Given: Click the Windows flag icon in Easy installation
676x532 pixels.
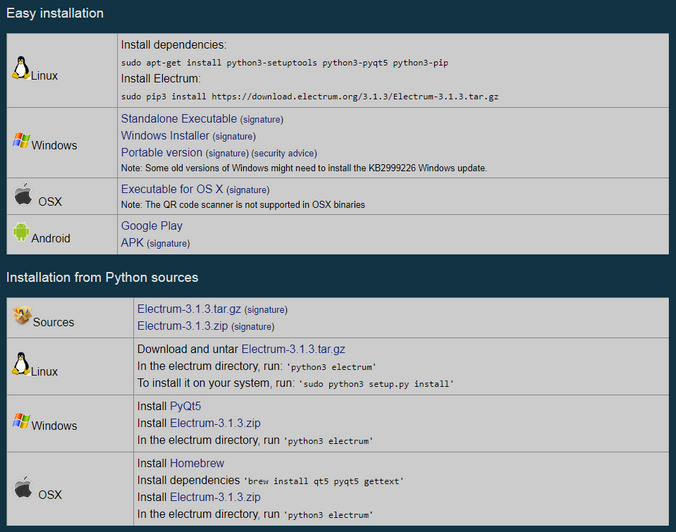Looking at the screenshot, I should (21, 140).
